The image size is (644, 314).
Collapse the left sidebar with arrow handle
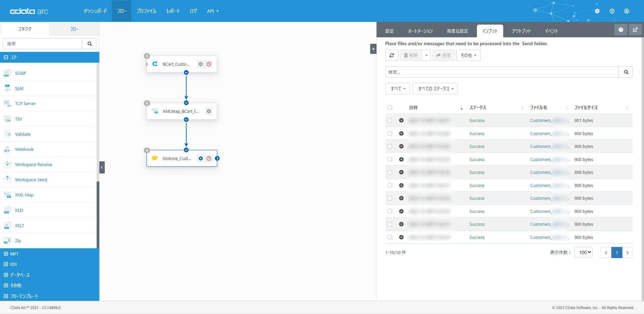102,167
